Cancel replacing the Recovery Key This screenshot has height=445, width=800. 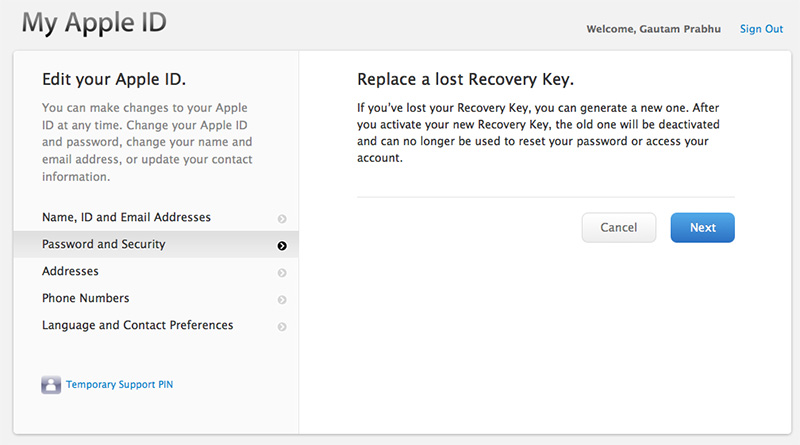(x=618, y=228)
